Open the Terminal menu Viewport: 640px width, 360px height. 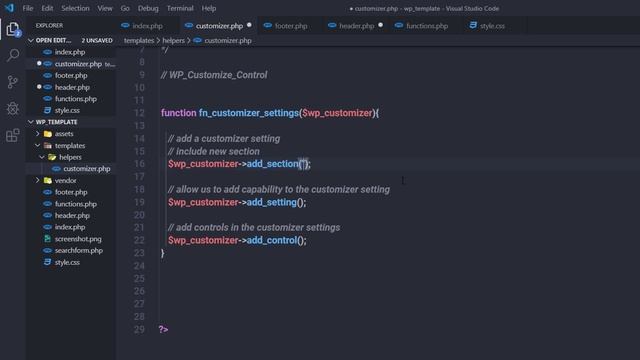tap(180, 8)
